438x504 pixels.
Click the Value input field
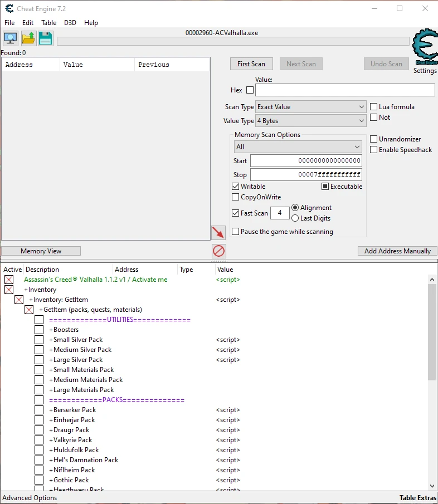[345, 90]
